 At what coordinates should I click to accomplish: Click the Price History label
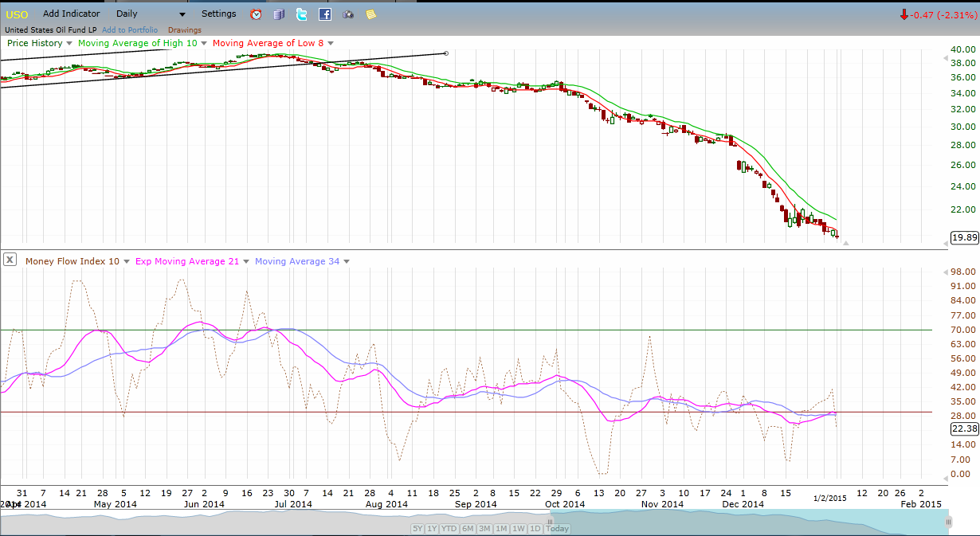(x=35, y=43)
